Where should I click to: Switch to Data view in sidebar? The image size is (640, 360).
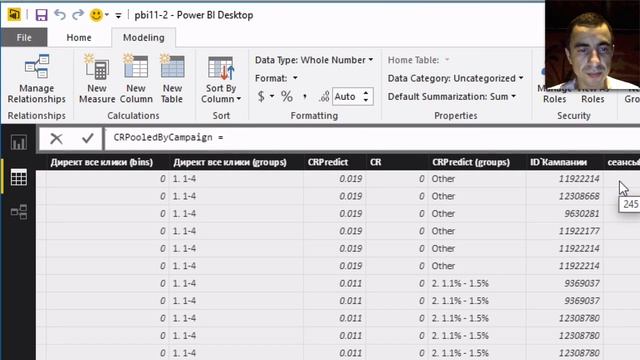point(19,178)
